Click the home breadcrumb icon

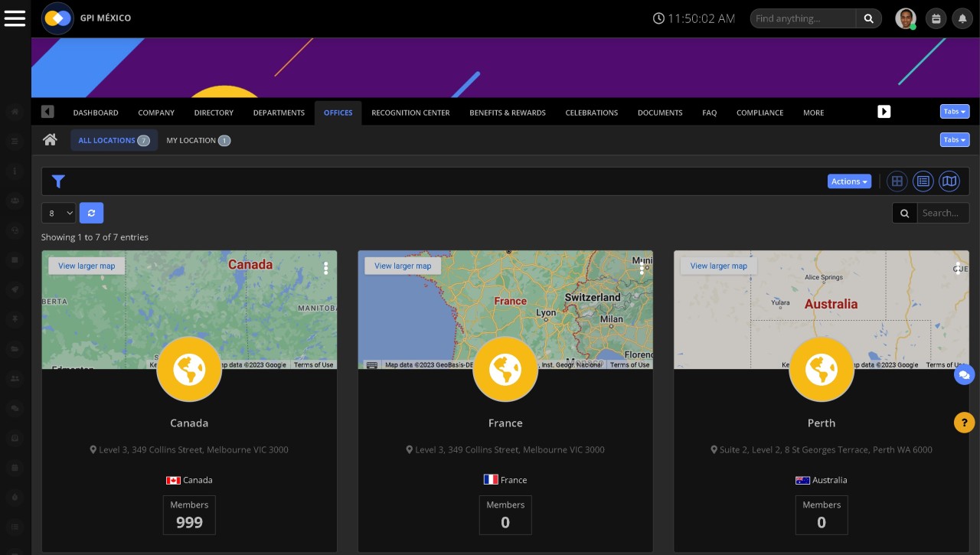tap(50, 140)
